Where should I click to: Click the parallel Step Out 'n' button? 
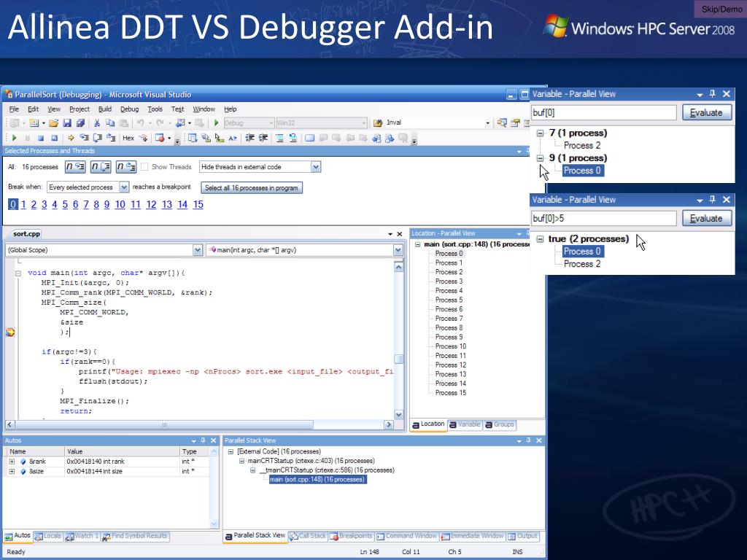(x=125, y=167)
